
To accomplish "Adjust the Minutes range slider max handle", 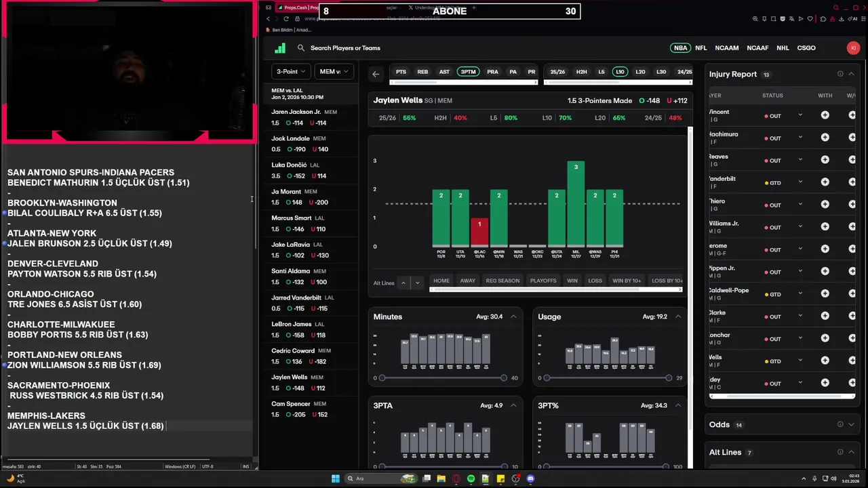I will click(503, 378).
